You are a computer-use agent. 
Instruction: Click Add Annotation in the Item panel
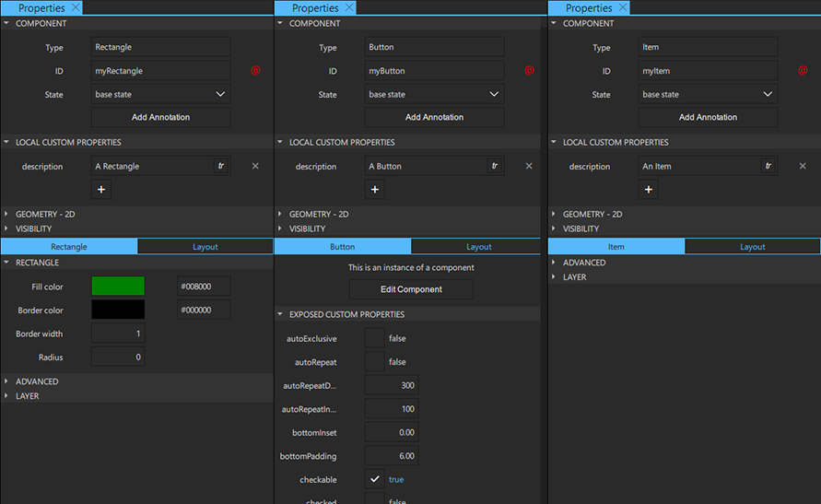(x=708, y=117)
